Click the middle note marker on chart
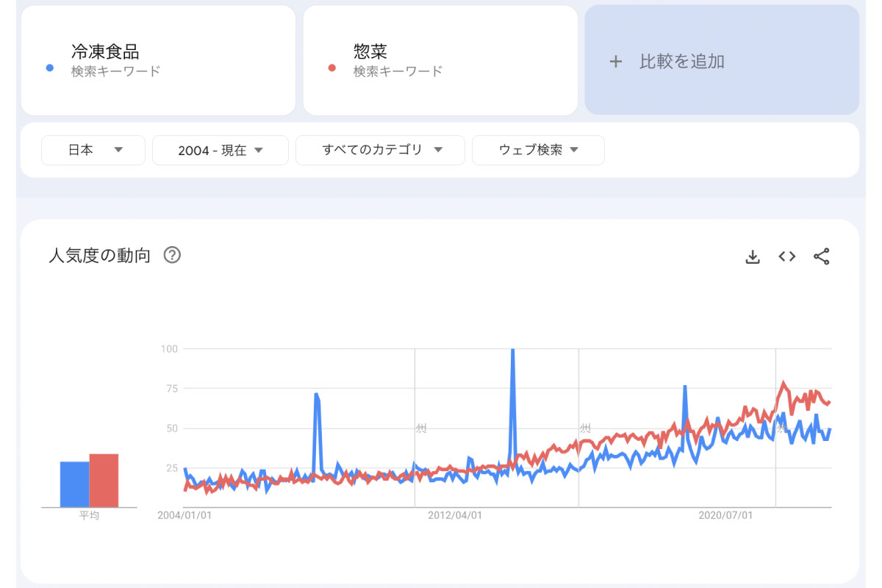Image resolution: width=882 pixels, height=588 pixels. (x=585, y=428)
